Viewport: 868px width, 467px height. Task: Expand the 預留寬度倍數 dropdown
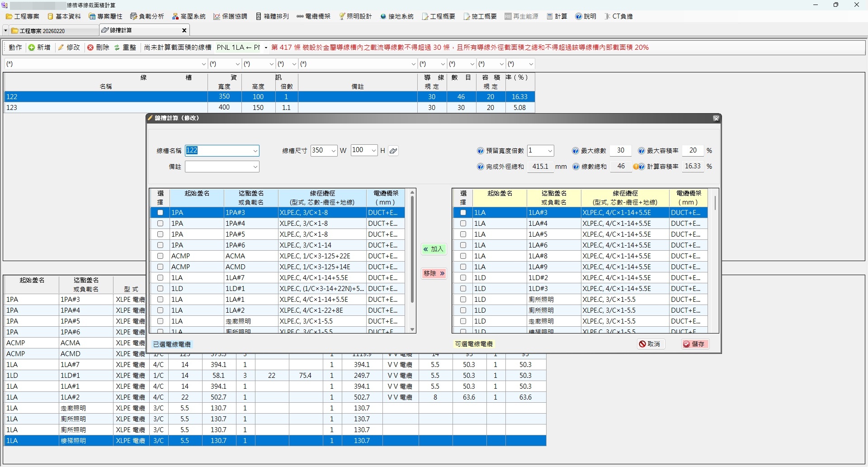click(550, 151)
